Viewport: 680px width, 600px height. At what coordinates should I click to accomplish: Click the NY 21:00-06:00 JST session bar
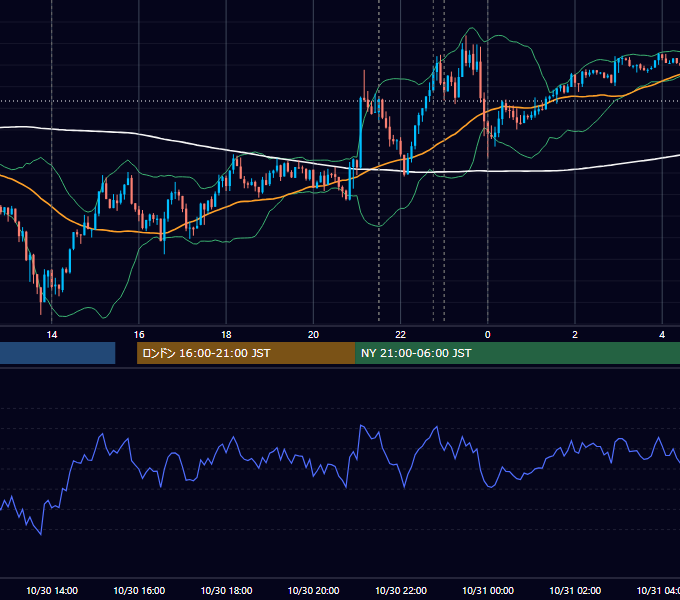pyautogui.click(x=517, y=353)
